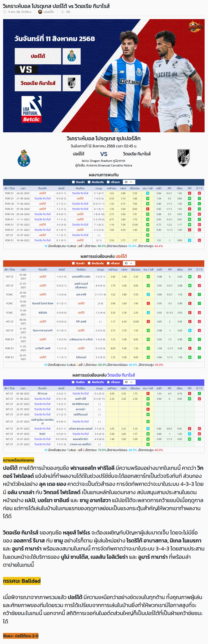
Task: Click the large Porto crest under the banner
Action: click(24, 158)
